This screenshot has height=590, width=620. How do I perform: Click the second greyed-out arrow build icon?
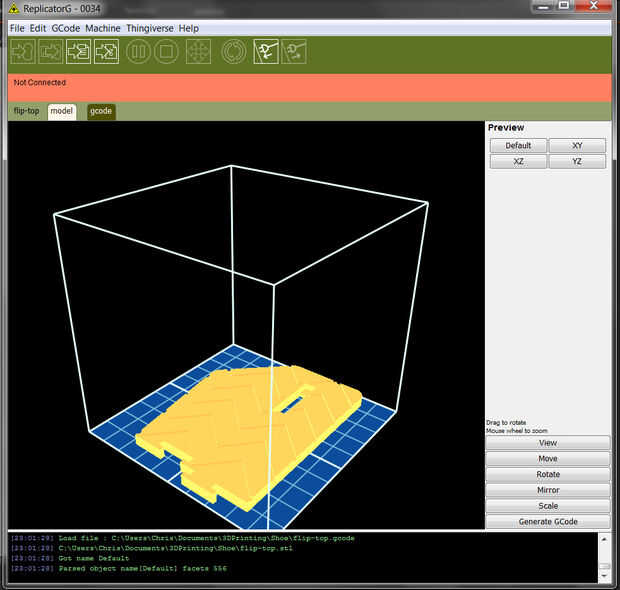point(50,51)
